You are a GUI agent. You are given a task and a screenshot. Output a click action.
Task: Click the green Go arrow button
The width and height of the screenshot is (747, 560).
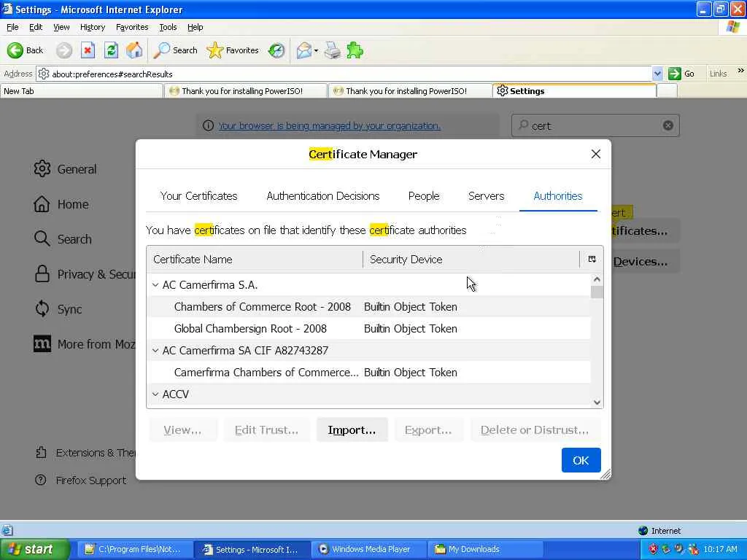coord(675,74)
